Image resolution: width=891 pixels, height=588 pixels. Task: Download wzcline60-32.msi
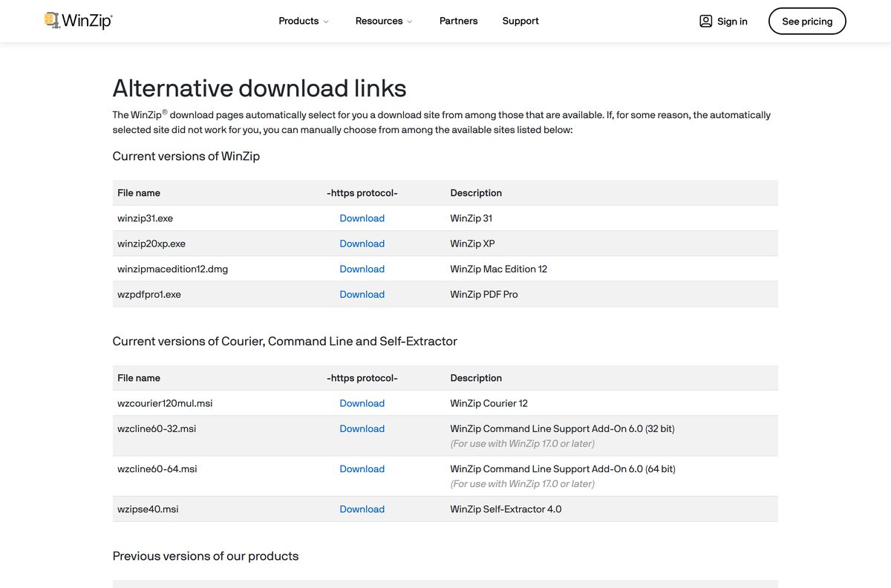362,428
